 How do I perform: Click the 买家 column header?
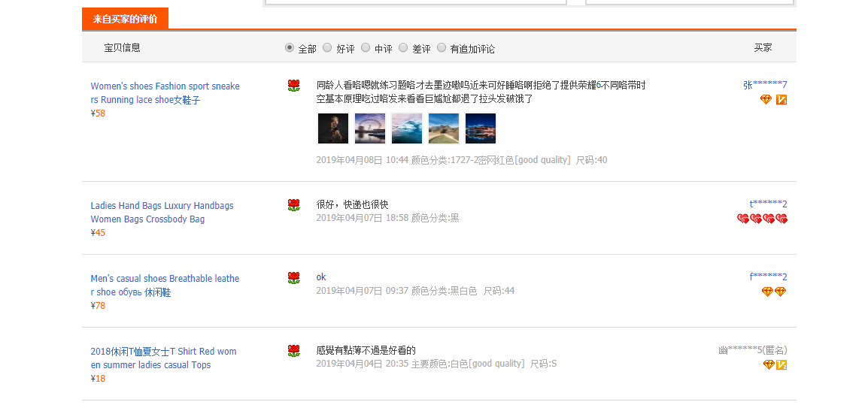[763, 47]
